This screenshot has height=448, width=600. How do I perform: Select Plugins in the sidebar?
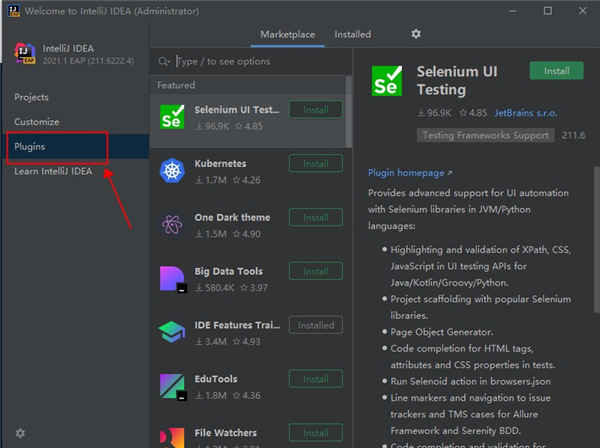[x=77, y=147]
